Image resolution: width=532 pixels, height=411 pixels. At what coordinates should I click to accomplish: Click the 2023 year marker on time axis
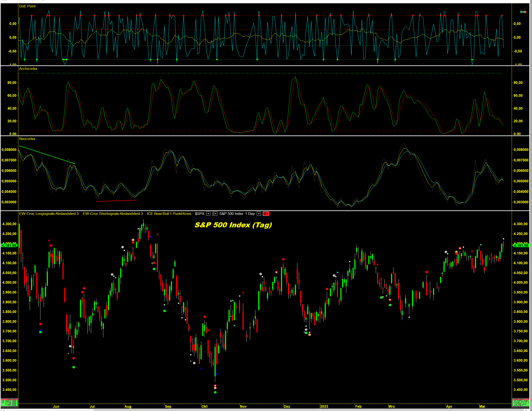click(x=324, y=406)
